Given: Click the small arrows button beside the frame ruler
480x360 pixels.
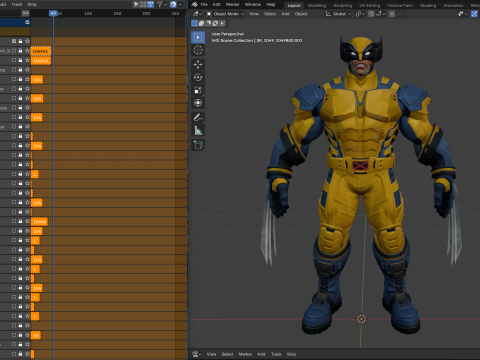Looking at the screenshot, I should click(25, 13).
